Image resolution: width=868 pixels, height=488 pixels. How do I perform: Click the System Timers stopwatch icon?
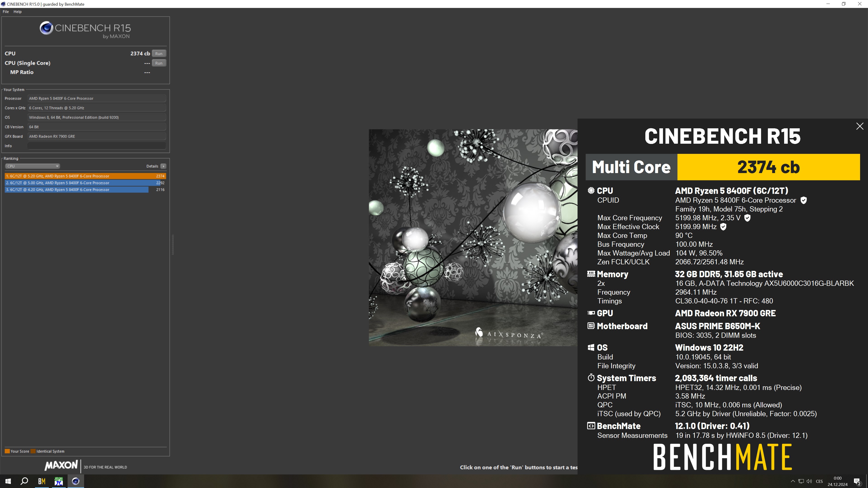[x=591, y=378]
